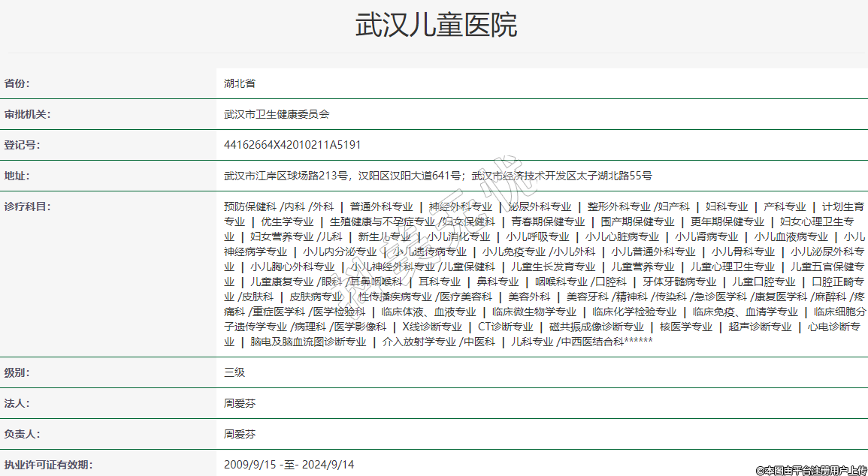Click the 诊疗科目 field label

[27, 206]
